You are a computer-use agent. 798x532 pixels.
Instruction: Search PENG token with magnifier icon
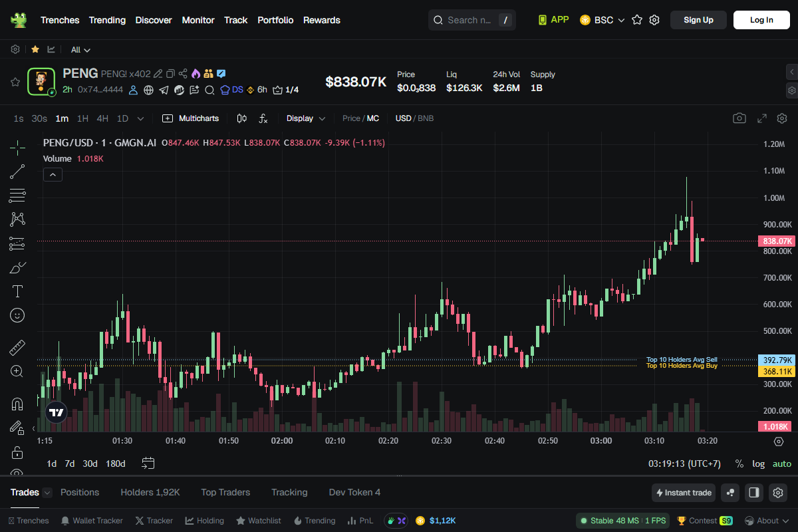[x=209, y=90]
